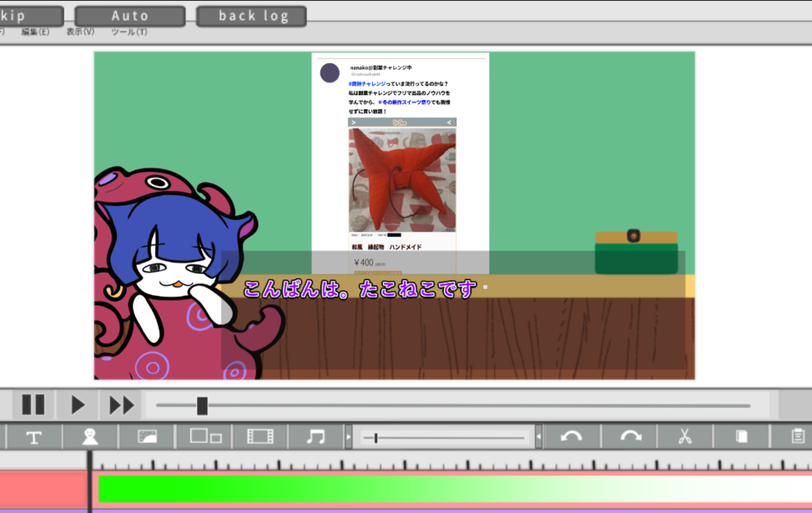
Task: Open the back log button
Action: point(252,16)
